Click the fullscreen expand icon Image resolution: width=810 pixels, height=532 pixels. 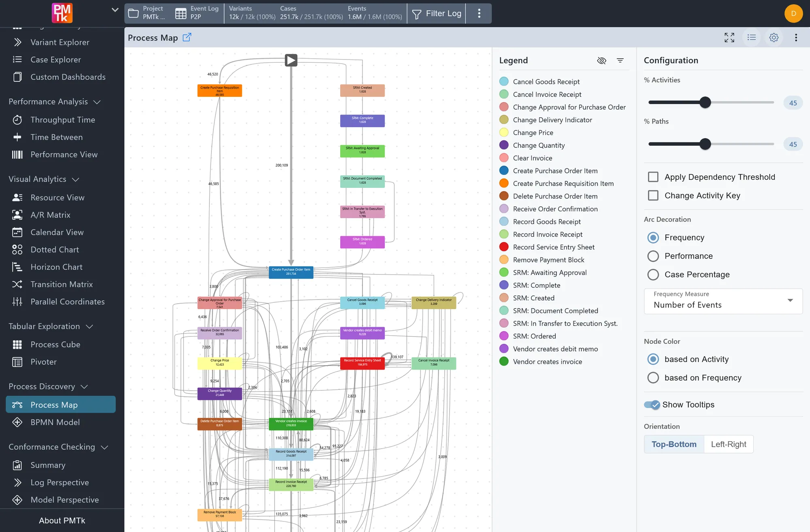tap(729, 38)
